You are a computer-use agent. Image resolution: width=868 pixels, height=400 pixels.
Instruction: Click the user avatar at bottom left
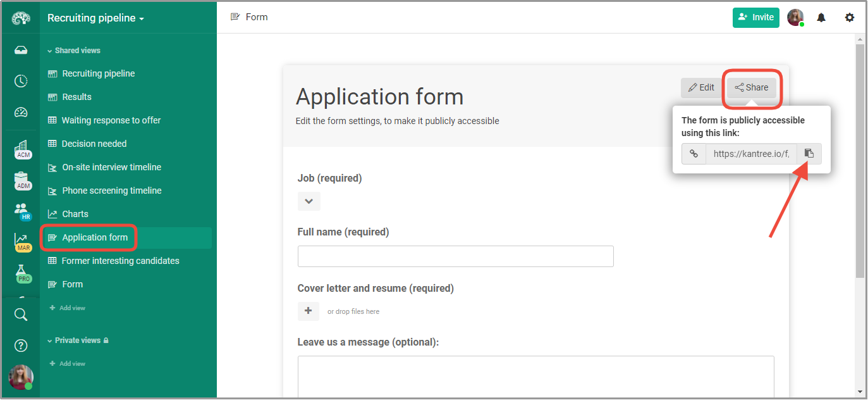pyautogui.click(x=21, y=377)
